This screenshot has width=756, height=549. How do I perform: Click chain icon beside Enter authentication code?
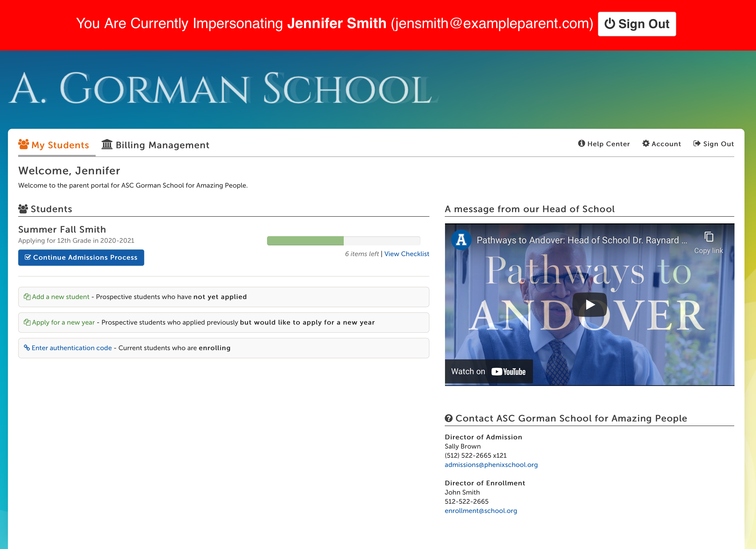tap(27, 348)
